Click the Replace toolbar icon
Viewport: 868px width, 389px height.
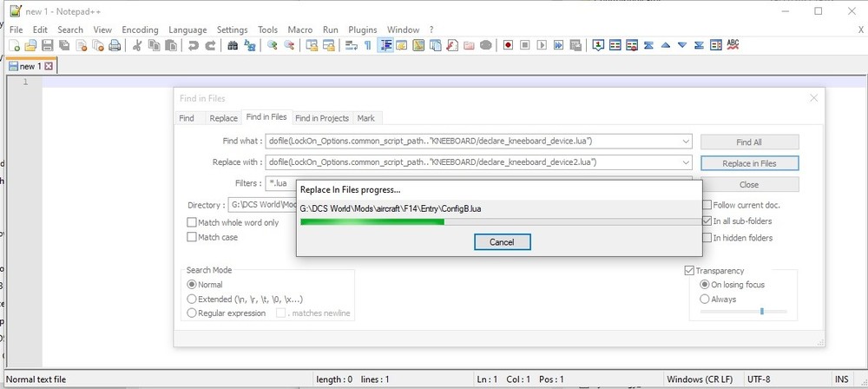click(x=250, y=45)
